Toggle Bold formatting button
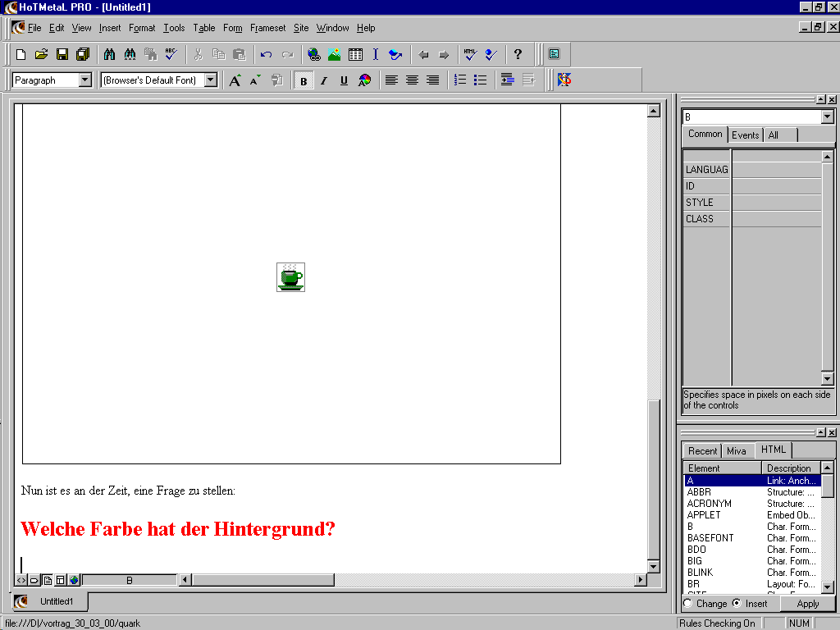This screenshot has height=630, width=840. [304, 80]
